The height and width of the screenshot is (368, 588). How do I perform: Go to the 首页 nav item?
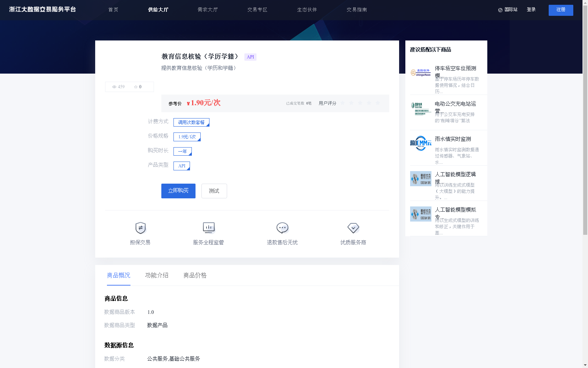(x=113, y=10)
